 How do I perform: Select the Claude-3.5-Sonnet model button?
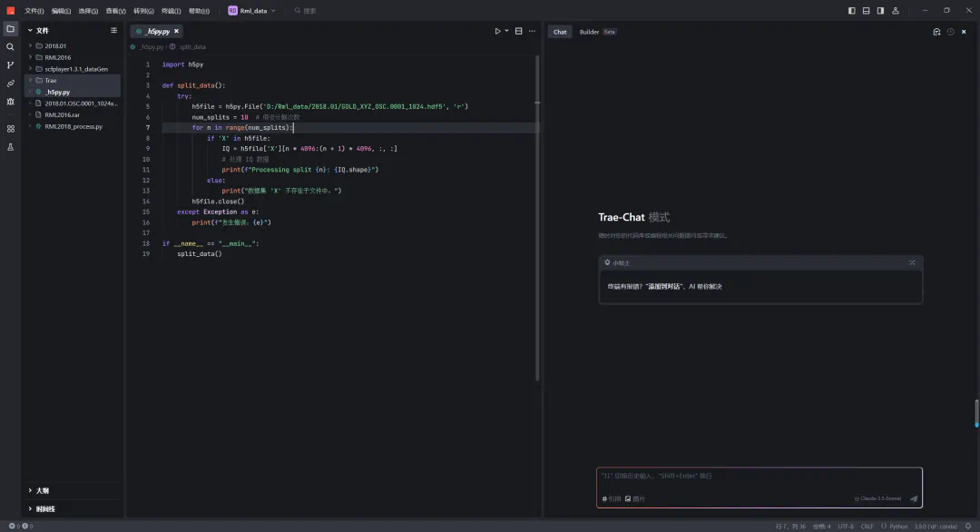pos(878,498)
